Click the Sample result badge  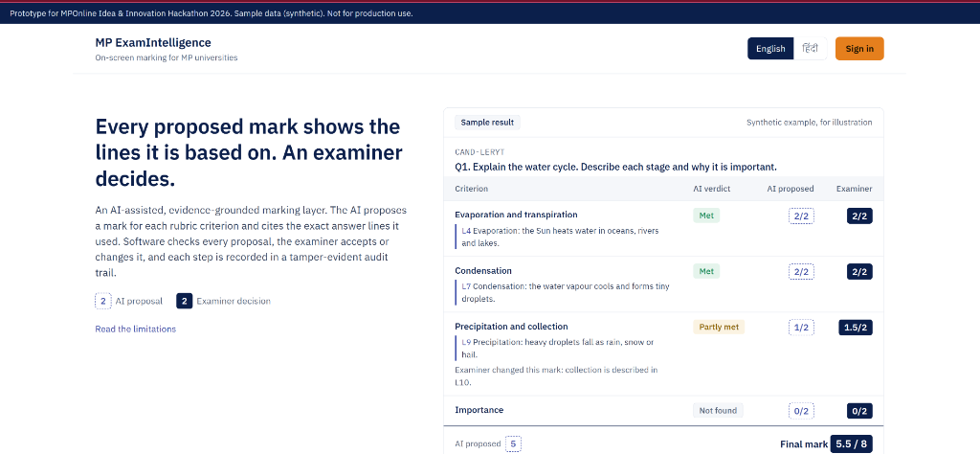click(x=487, y=123)
